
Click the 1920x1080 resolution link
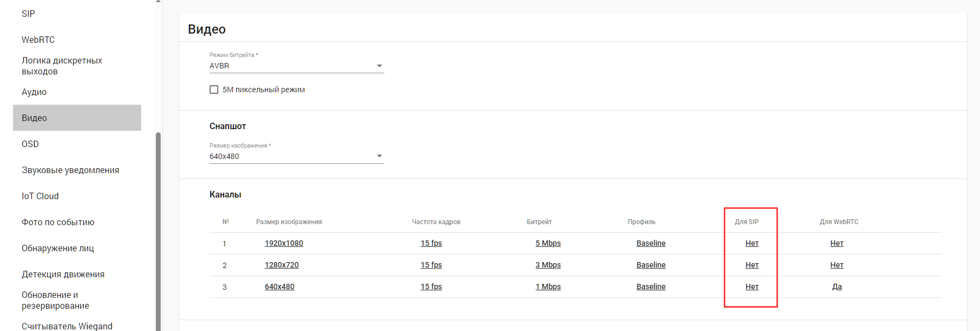(x=284, y=243)
